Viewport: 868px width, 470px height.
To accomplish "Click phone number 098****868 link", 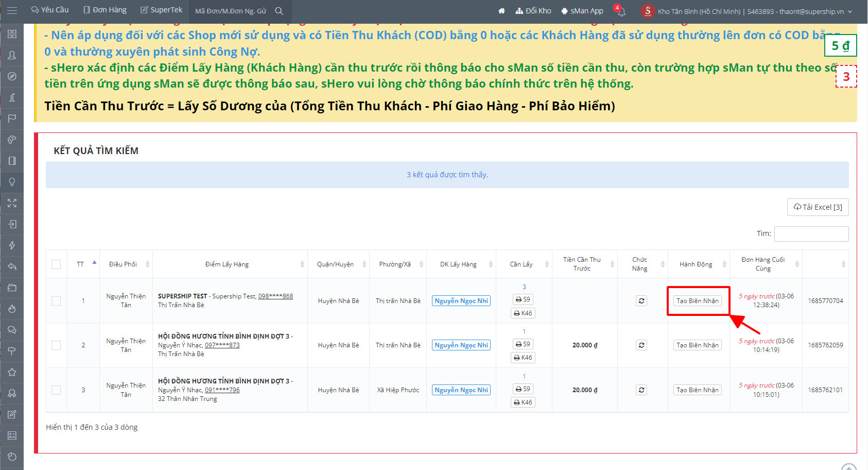I will (x=275, y=296).
